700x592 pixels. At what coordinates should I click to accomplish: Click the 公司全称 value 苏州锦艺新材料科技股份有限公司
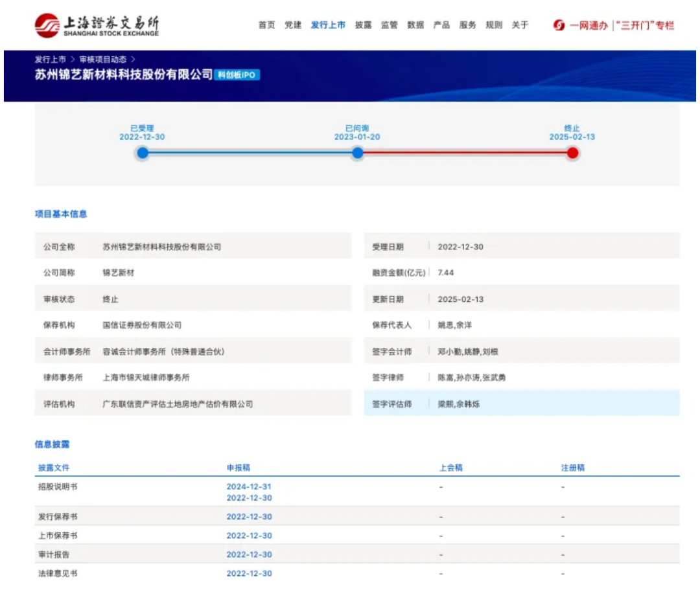pyautogui.click(x=161, y=247)
